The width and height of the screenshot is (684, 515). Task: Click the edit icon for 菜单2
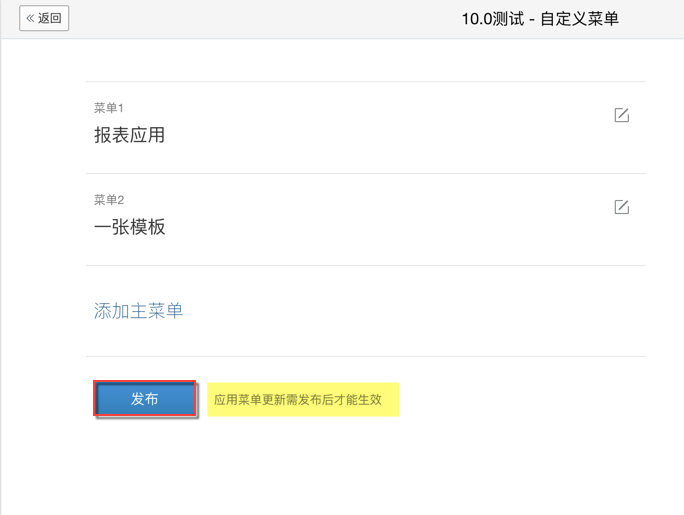[621, 207]
